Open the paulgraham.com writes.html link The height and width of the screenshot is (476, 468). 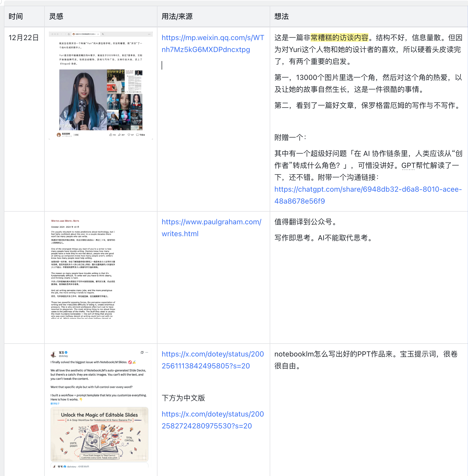[211, 228]
